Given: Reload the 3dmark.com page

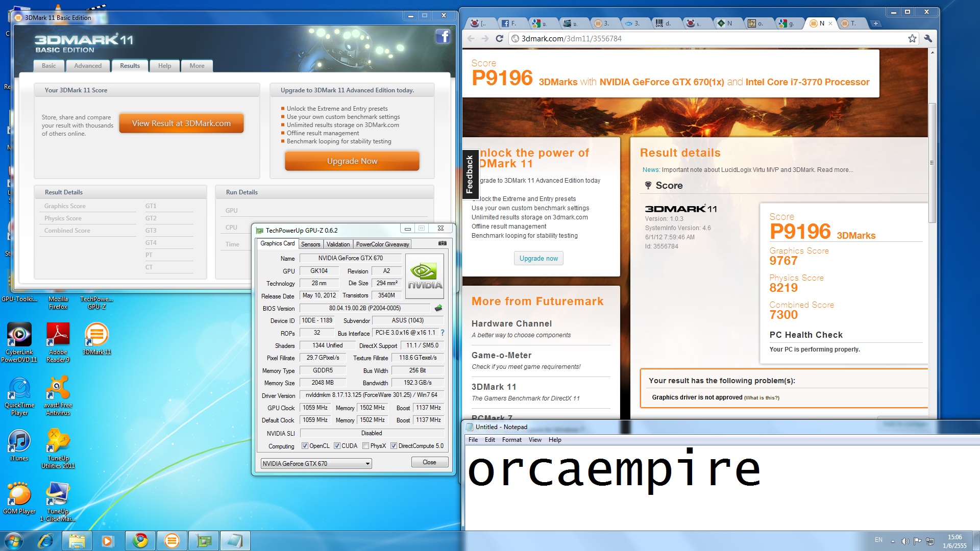Looking at the screenshot, I should click(x=500, y=39).
